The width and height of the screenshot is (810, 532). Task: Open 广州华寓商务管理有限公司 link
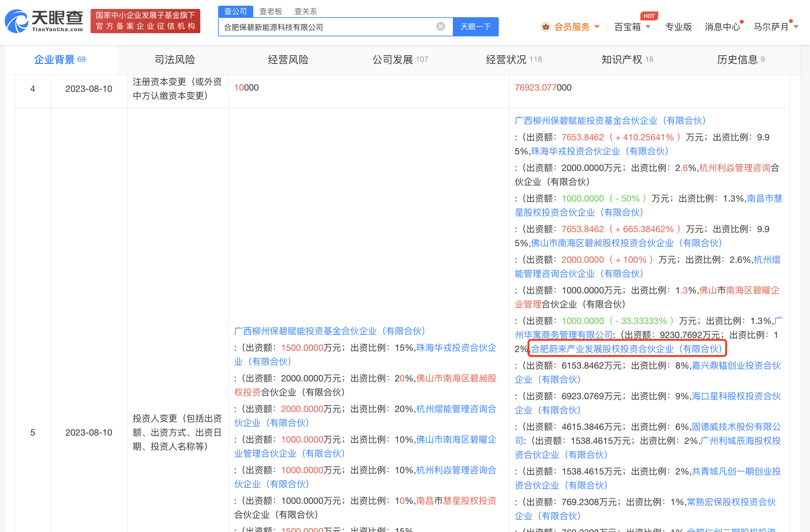point(648,328)
